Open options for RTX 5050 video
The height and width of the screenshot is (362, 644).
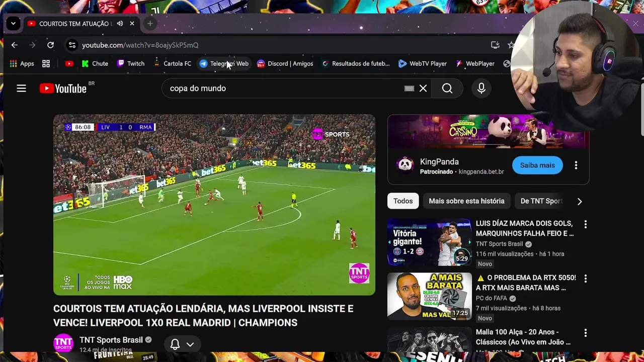585,279
